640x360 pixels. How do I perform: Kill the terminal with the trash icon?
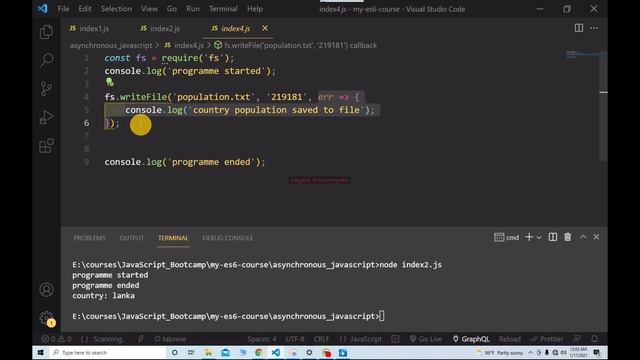(567, 237)
